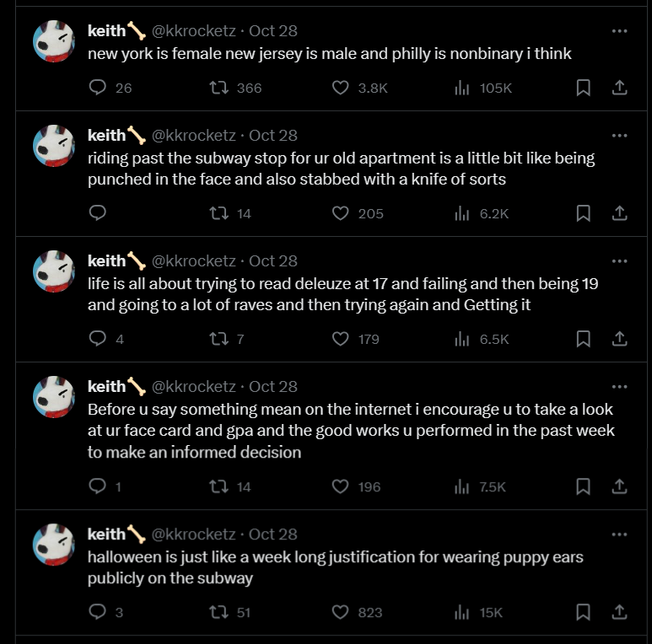
Task: Share the deleuze at 17 tweet
Action: click(619, 339)
